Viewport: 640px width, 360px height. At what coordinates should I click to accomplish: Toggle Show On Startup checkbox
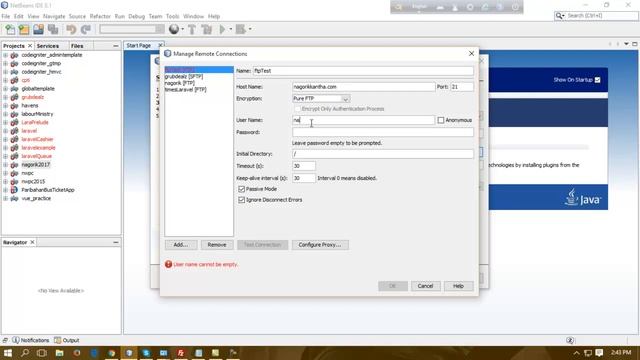[x=598, y=80]
